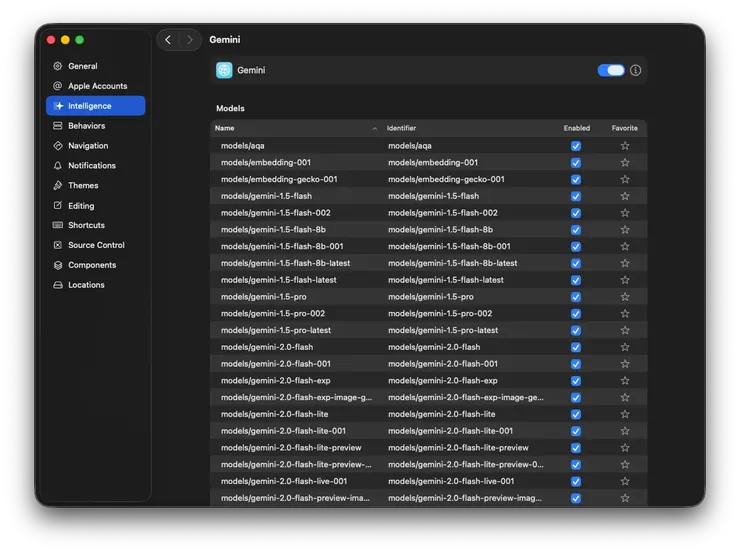Open the General settings section

pos(82,66)
